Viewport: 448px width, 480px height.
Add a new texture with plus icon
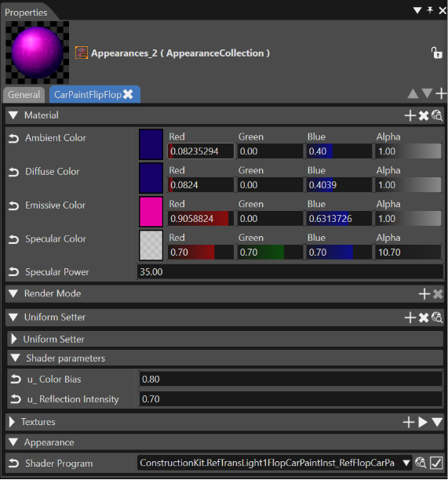409,422
